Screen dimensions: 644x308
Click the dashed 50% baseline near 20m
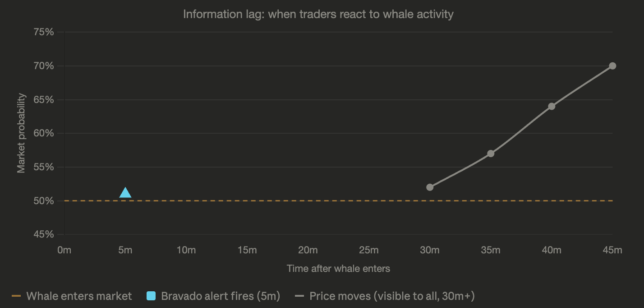308,201
